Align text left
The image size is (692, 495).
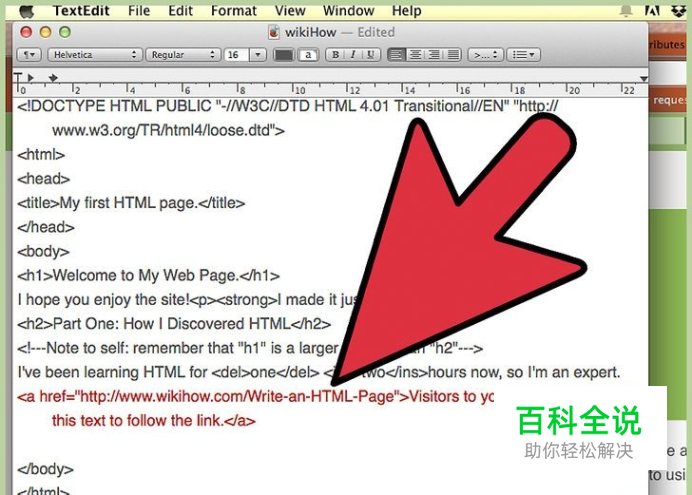[x=396, y=55]
